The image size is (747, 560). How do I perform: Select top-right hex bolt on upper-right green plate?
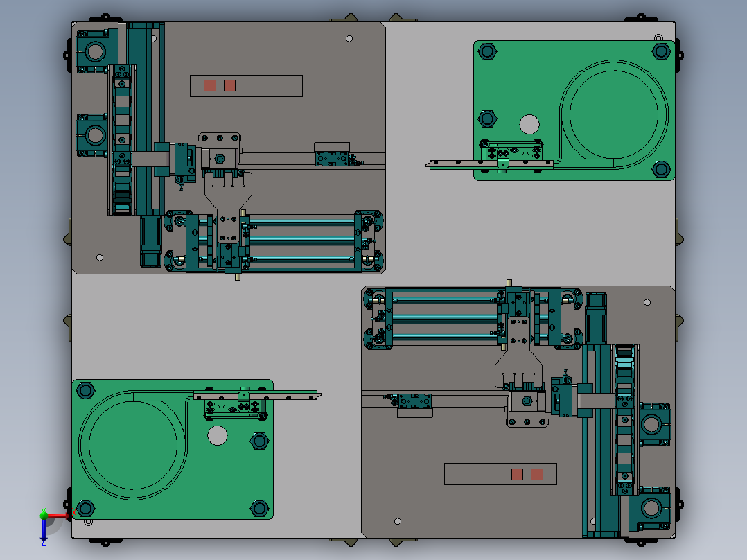(x=661, y=51)
